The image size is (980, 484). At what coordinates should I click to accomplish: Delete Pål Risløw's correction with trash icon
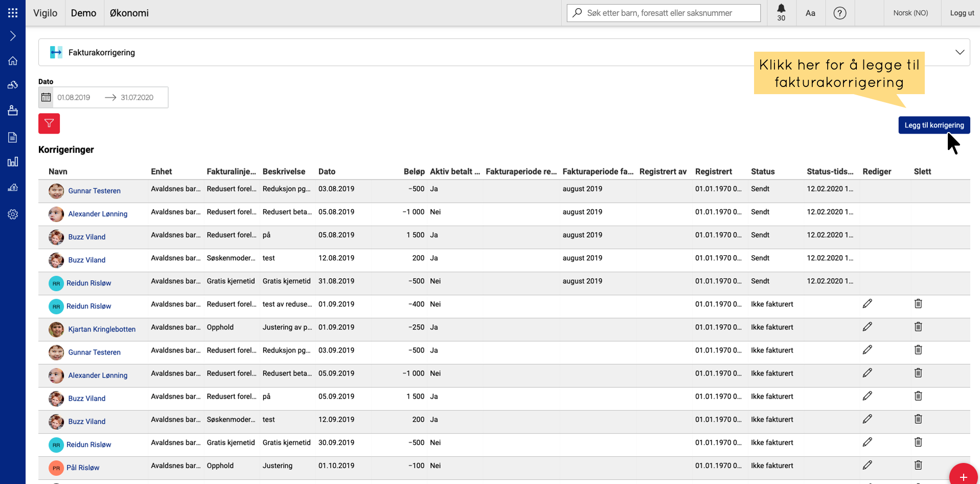click(x=918, y=465)
